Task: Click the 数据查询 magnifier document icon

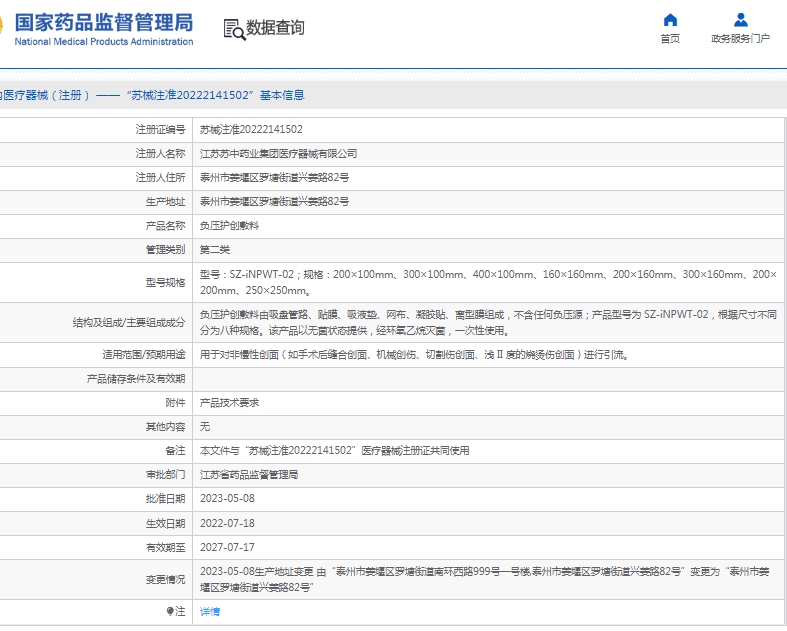Action: pyautogui.click(x=234, y=29)
